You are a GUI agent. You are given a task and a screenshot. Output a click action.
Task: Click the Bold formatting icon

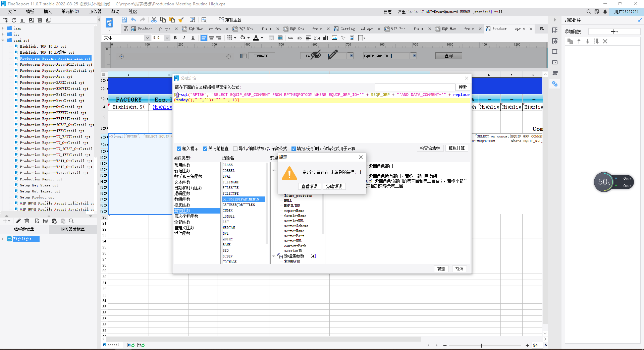coord(175,38)
